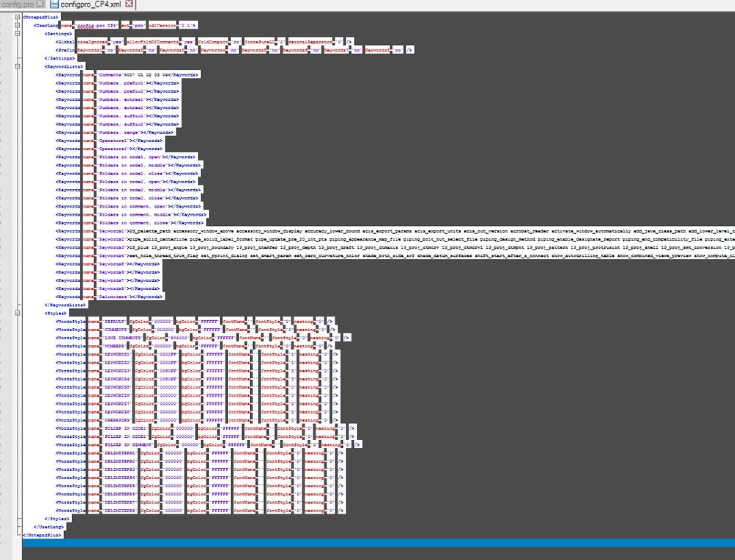Image resolution: width=735 pixels, height=560 pixels.
Task: Click 'Folders in code1, middle' line
Action: click(129, 165)
